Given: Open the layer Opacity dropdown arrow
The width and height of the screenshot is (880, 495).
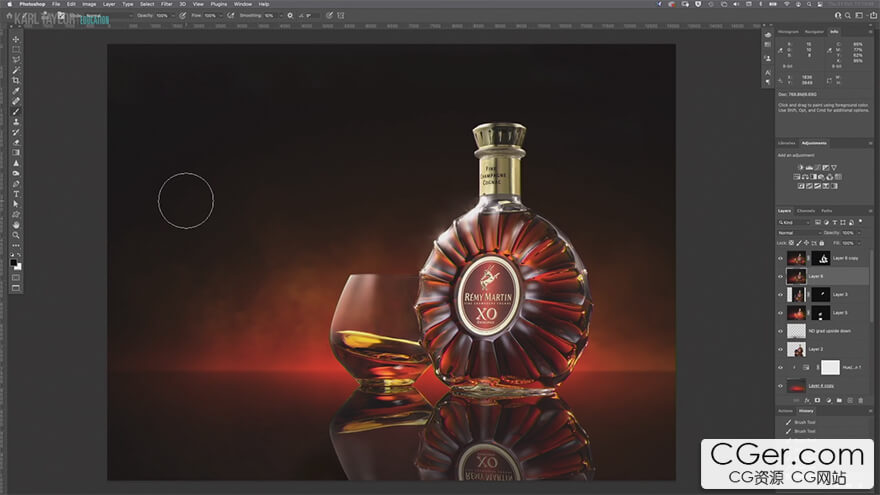Looking at the screenshot, I should pyautogui.click(x=859, y=233).
